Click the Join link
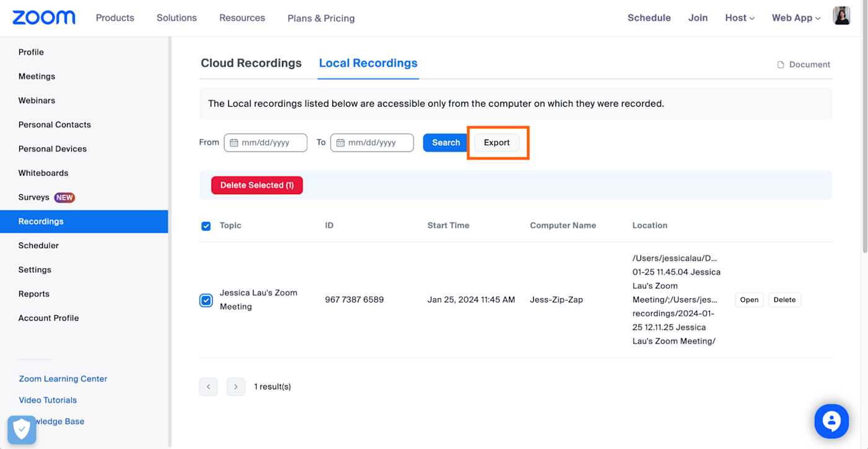 [x=697, y=18]
